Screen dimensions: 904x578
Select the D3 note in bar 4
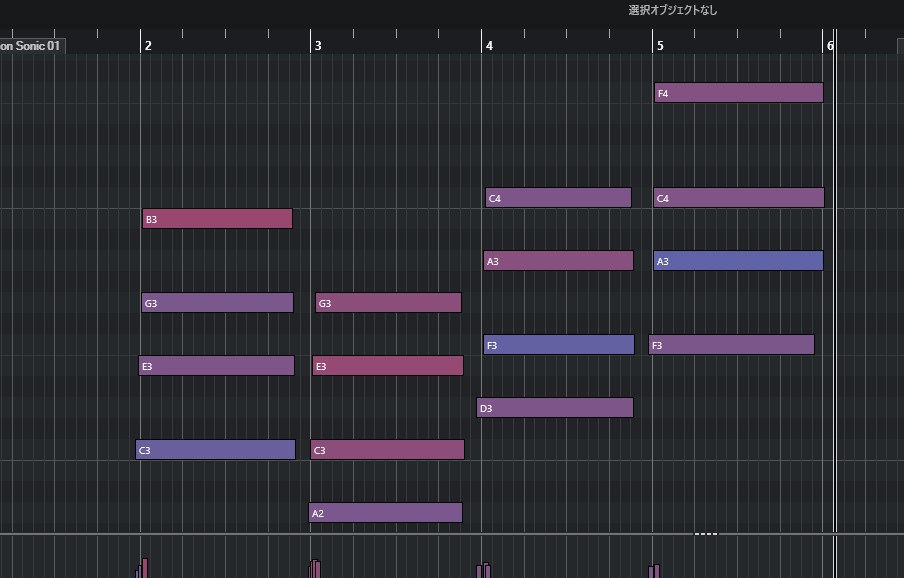(555, 407)
